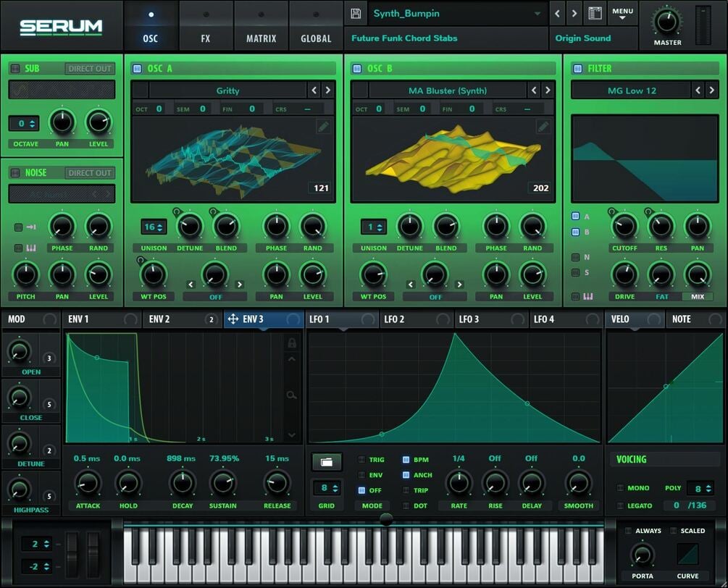Select previous OSC B wavetable arrow
This screenshot has width=728, height=588.
[x=534, y=90]
